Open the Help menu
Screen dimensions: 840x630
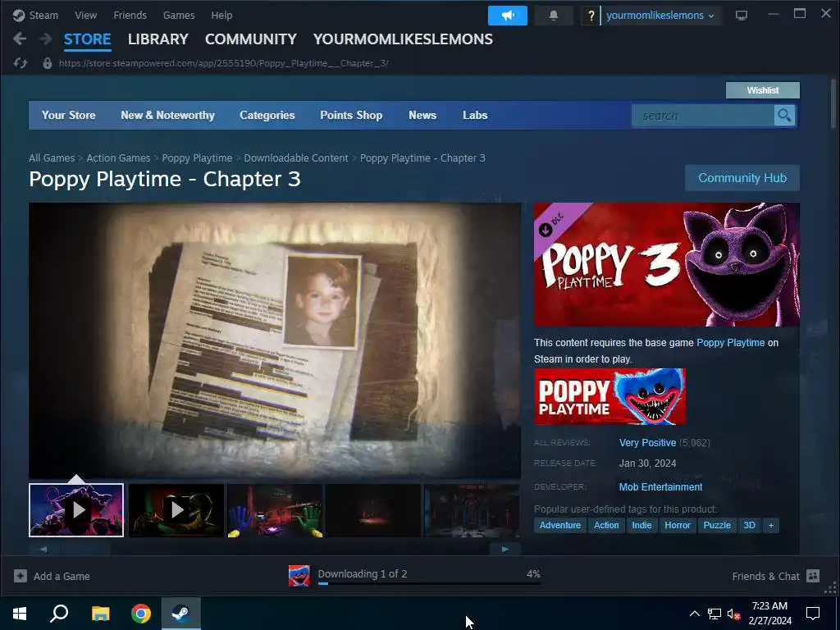pos(221,15)
